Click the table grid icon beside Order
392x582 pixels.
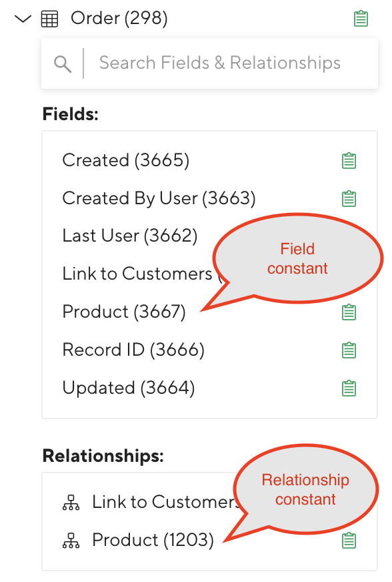pos(49,19)
